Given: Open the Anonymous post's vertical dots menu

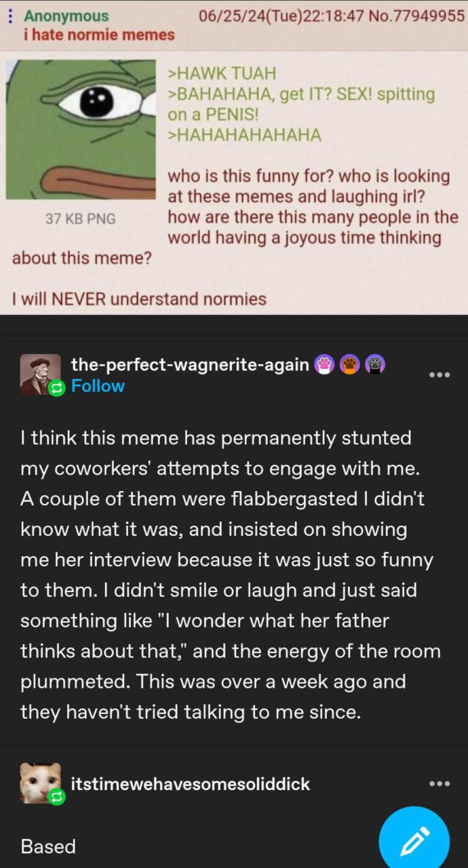Looking at the screenshot, I should 9,16.
